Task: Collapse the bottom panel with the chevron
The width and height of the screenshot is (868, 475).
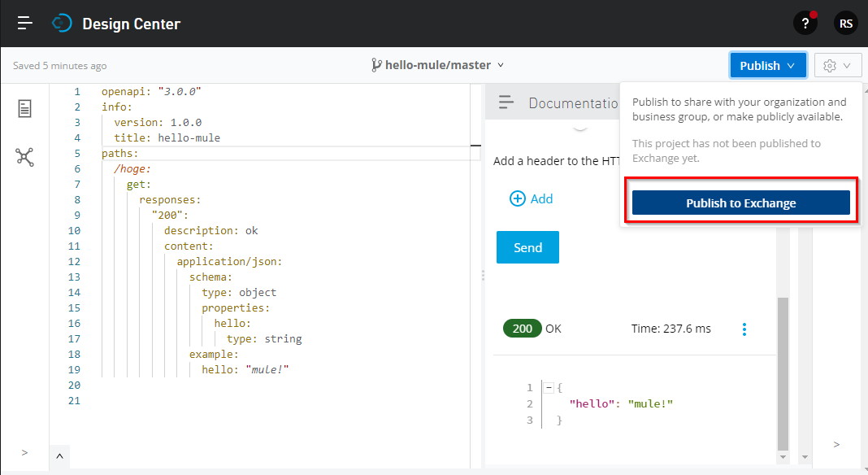Action: click(x=59, y=455)
